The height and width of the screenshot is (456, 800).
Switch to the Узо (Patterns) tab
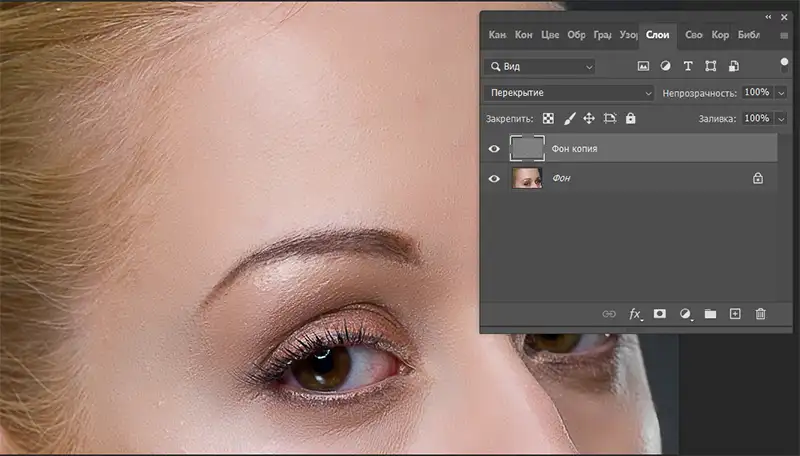point(629,35)
